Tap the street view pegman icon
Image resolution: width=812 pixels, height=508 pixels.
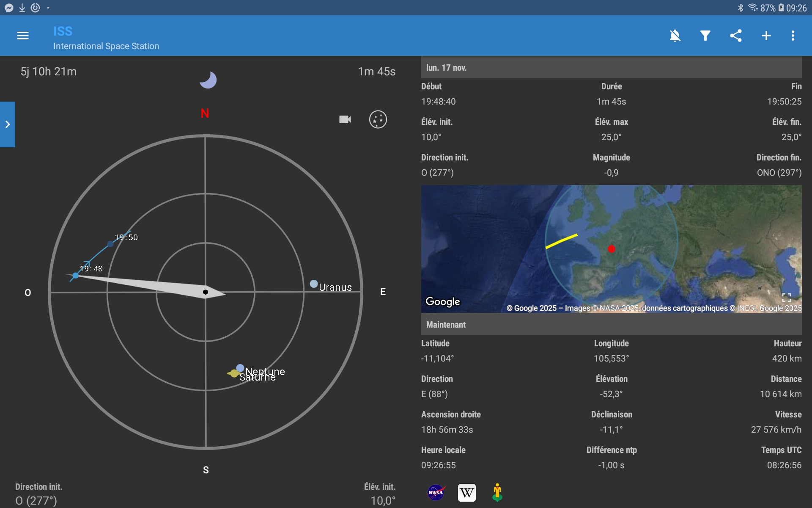pos(497,492)
